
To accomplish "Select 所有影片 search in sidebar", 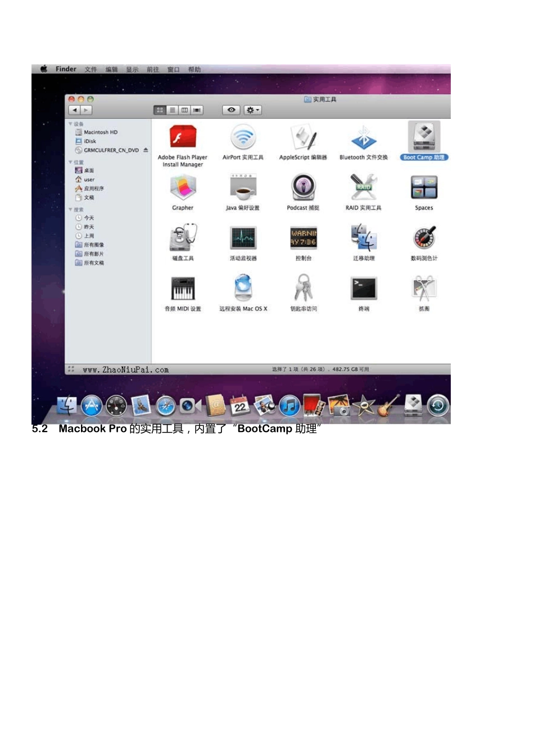I will (x=89, y=254).
